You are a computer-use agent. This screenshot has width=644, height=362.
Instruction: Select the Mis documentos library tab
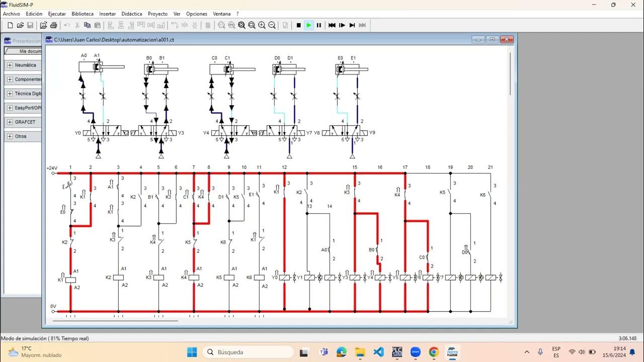[x=24, y=51]
